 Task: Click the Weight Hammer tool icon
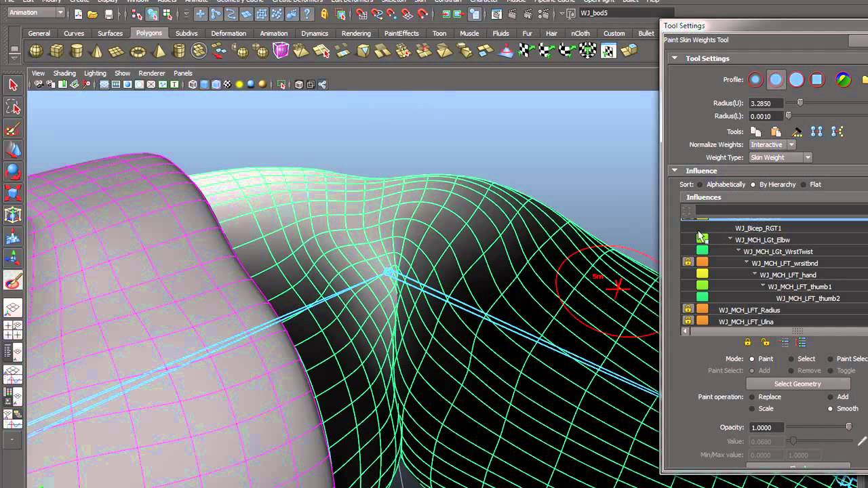pos(797,131)
